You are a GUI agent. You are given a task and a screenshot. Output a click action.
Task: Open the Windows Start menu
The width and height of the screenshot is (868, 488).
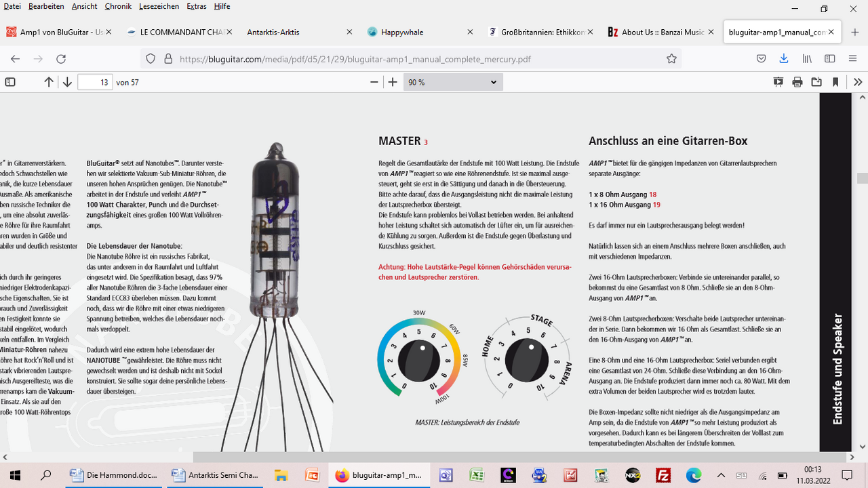15,475
